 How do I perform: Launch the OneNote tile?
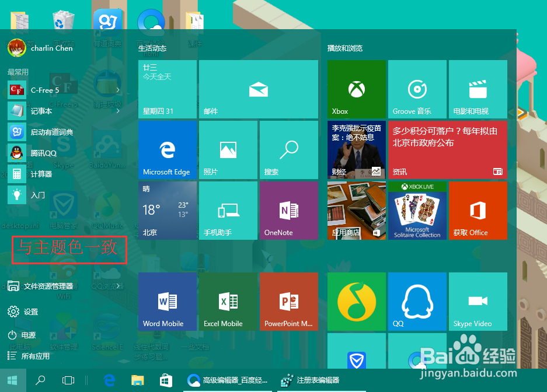289,211
